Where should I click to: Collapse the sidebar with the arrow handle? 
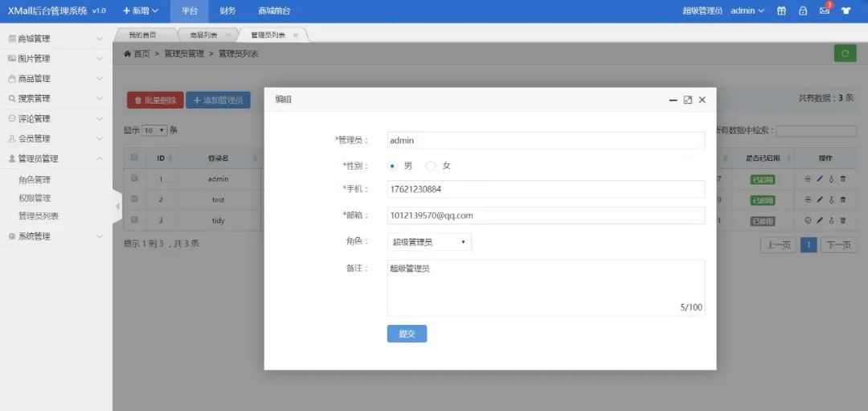pos(117,206)
